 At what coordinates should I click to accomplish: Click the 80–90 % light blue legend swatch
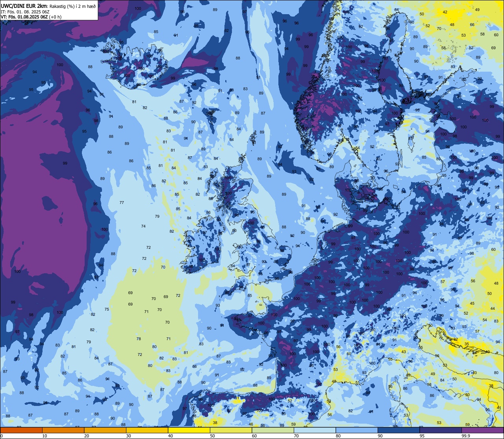click(357, 430)
